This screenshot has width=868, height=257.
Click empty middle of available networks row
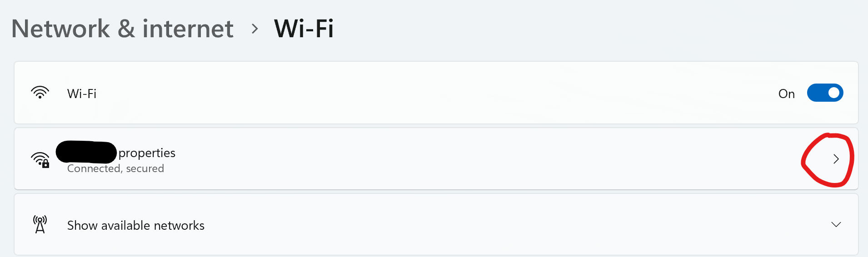click(454, 225)
